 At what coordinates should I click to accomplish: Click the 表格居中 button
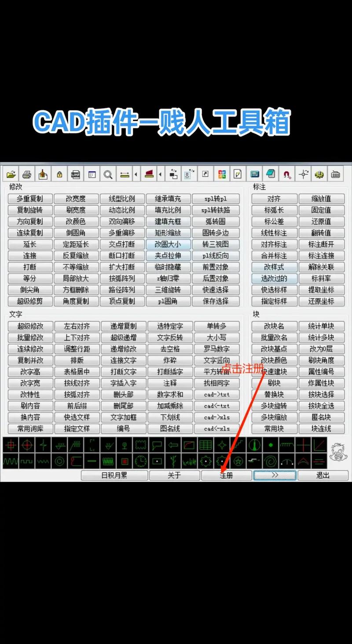[77, 372]
